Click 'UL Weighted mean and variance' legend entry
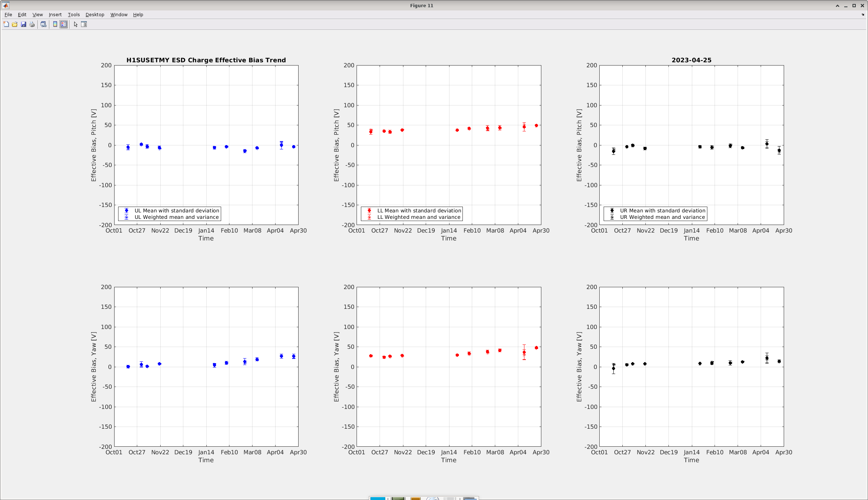Image resolution: width=868 pixels, height=500 pixels. (x=176, y=217)
